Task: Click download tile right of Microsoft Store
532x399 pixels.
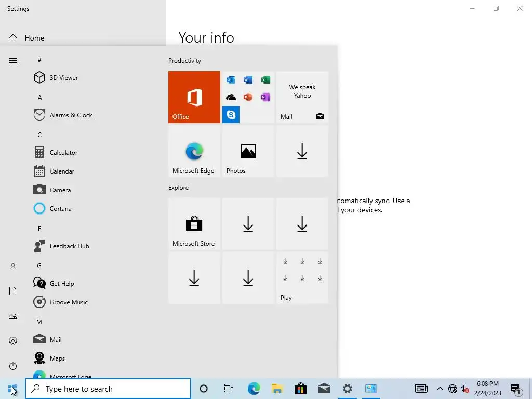Action: [248, 224]
